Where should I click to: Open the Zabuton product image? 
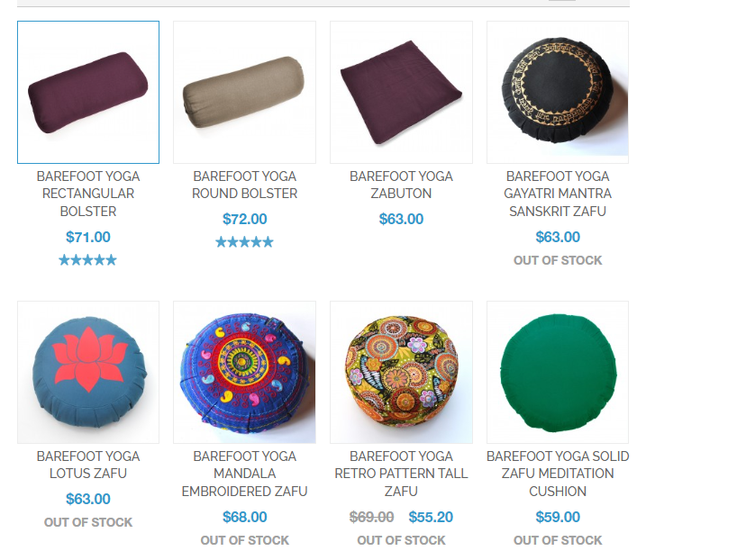[401, 92]
